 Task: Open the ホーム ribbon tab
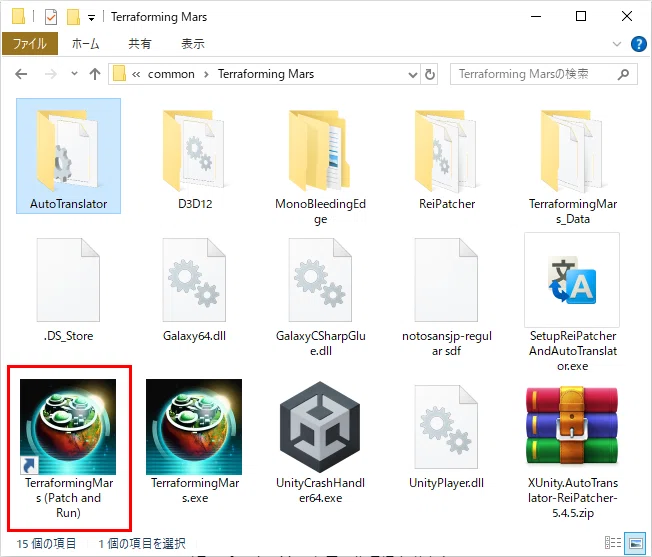click(85, 44)
